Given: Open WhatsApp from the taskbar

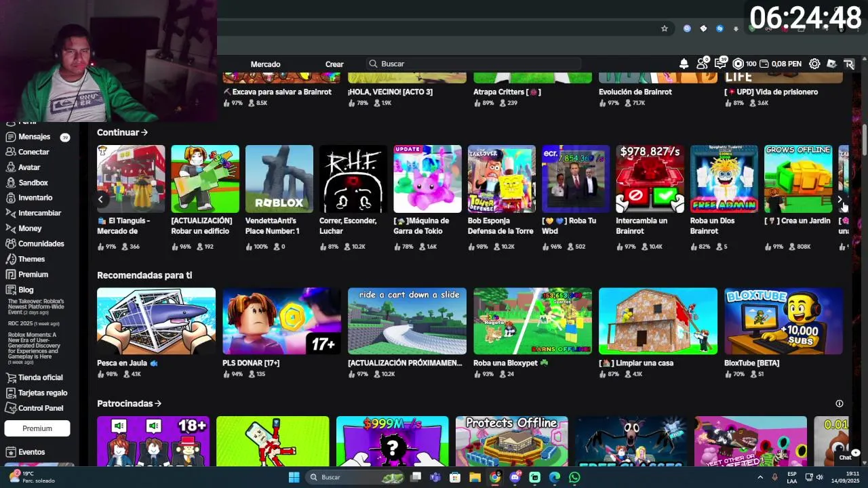Looking at the screenshot, I should (x=574, y=477).
